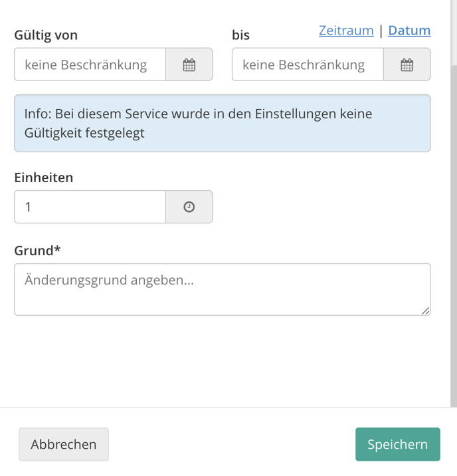Screen dimensions: 457x476
Task: Save changes with the Speichern button
Action: [x=398, y=445]
